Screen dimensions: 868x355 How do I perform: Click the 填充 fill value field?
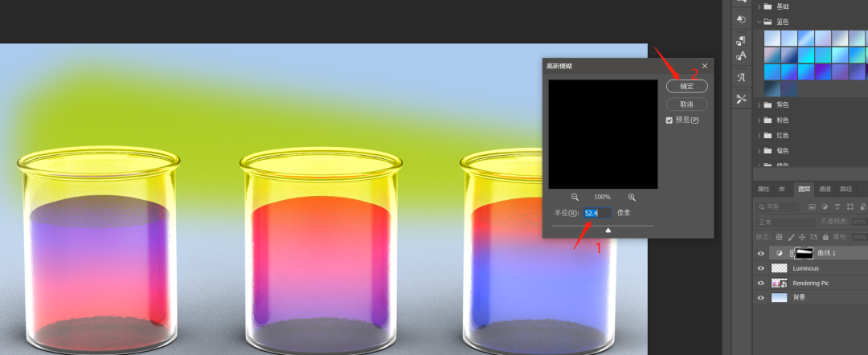tap(859, 237)
